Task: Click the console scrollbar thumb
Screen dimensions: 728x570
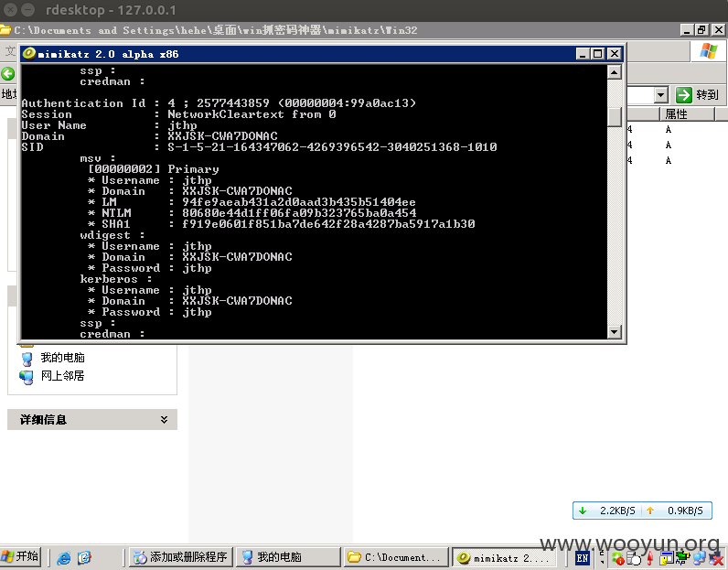Action: (x=615, y=116)
